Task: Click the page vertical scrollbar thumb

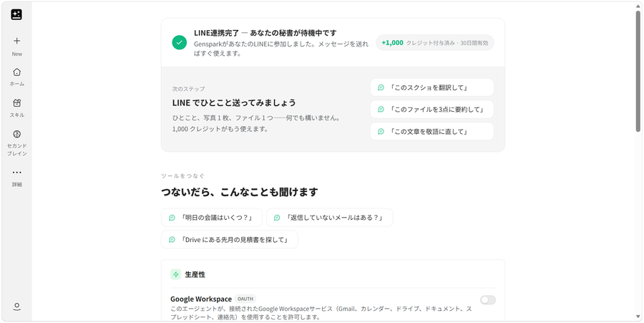Action: click(638, 71)
